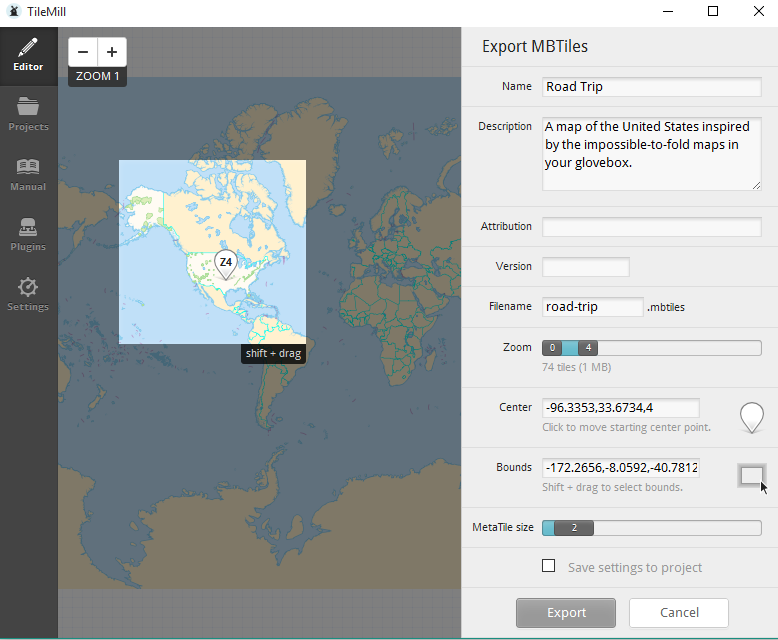
Task: Open the Plugins sidebar icon
Action: [28, 234]
